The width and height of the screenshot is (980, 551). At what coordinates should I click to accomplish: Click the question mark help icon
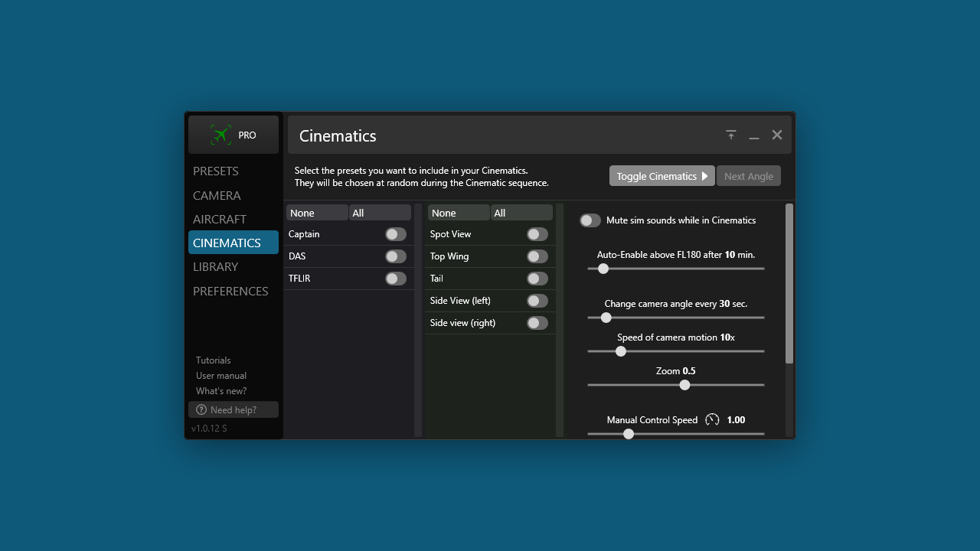pyautogui.click(x=201, y=410)
